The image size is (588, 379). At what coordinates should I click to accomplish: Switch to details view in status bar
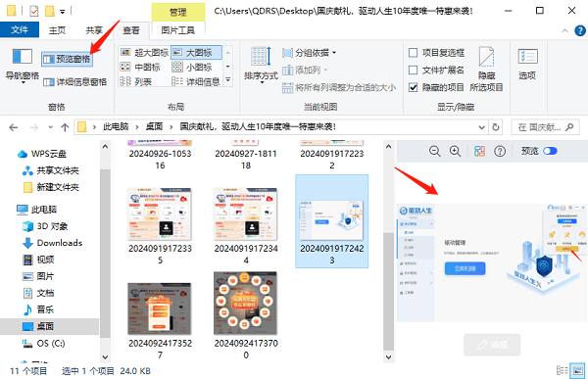[x=562, y=370]
